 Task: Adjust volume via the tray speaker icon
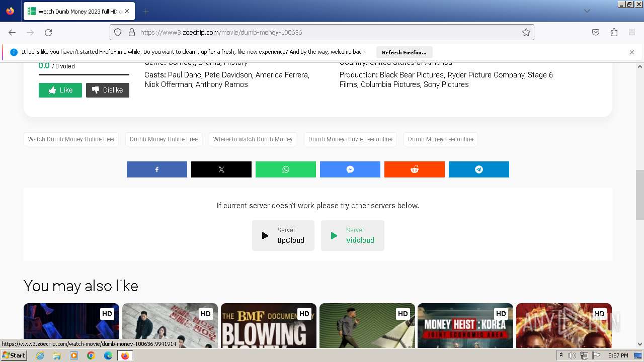(572, 355)
